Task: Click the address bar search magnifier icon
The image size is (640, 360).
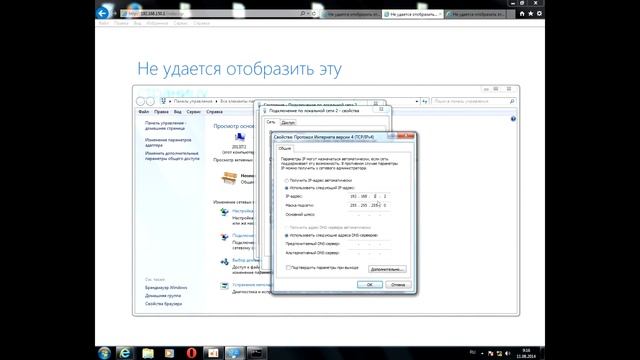Action: pos(302,13)
